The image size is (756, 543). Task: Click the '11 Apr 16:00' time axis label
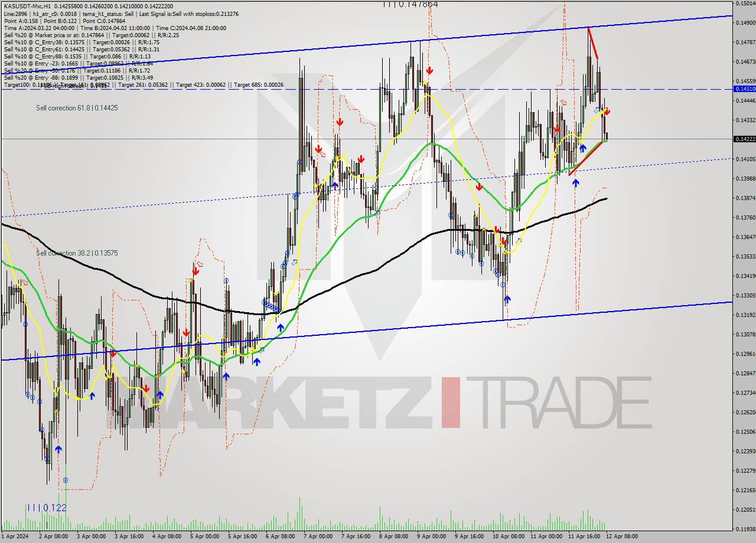[584, 537]
